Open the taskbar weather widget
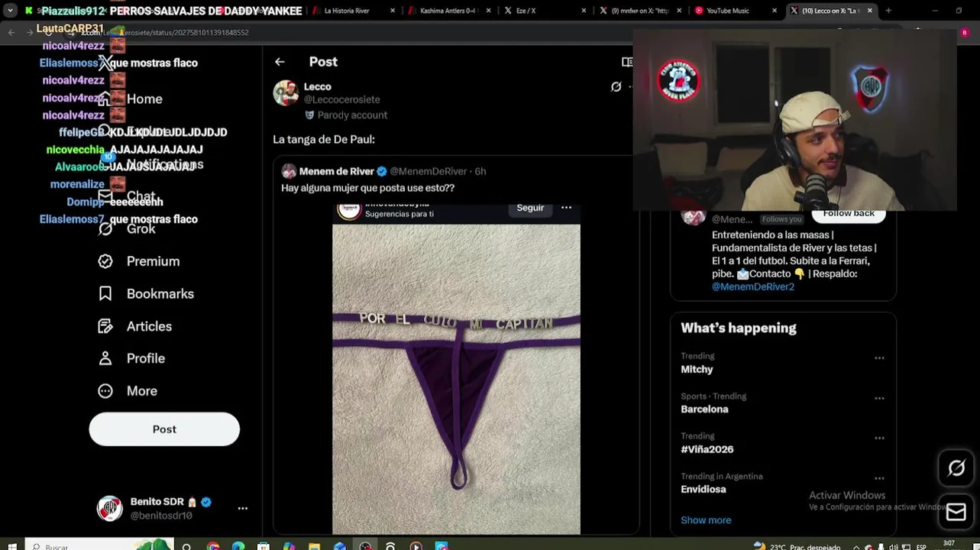The height and width of the screenshot is (550, 980). tap(797, 546)
